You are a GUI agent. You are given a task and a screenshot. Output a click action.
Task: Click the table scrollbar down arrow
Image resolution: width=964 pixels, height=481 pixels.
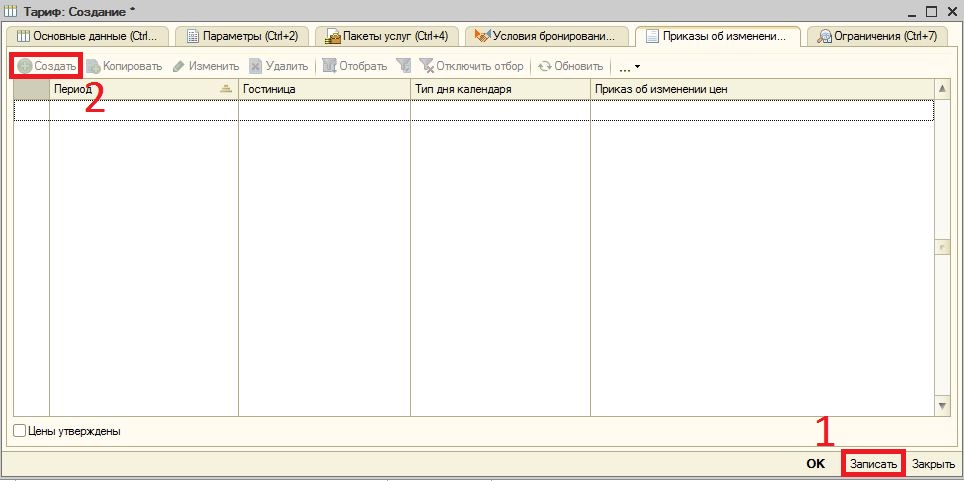(x=942, y=407)
